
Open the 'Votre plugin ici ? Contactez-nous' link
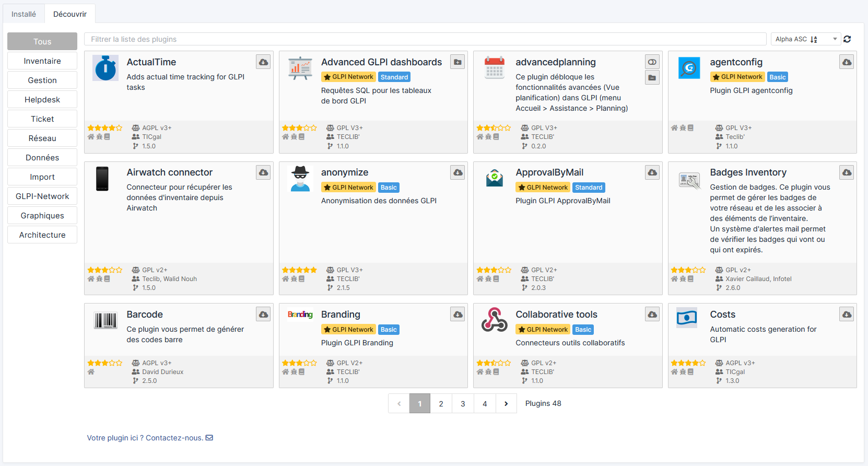[x=149, y=438]
